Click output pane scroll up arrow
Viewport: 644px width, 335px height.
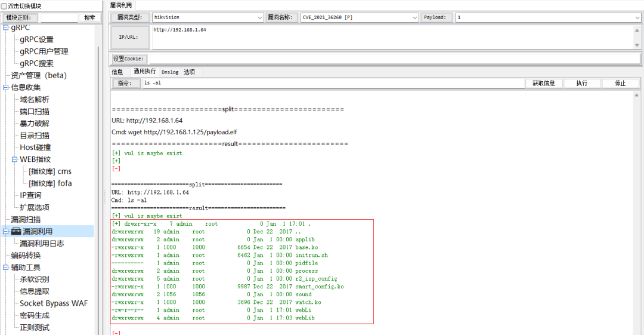pos(637,95)
